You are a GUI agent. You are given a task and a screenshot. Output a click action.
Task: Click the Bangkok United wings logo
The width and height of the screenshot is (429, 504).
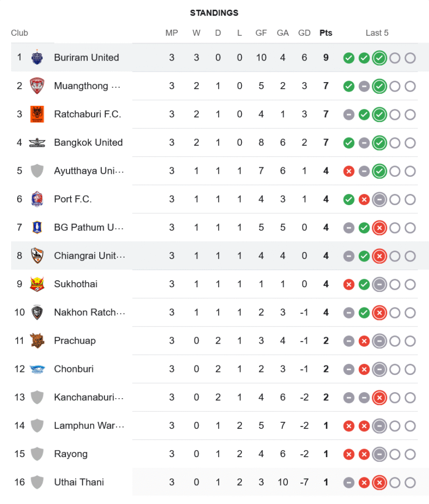click(37, 143)
